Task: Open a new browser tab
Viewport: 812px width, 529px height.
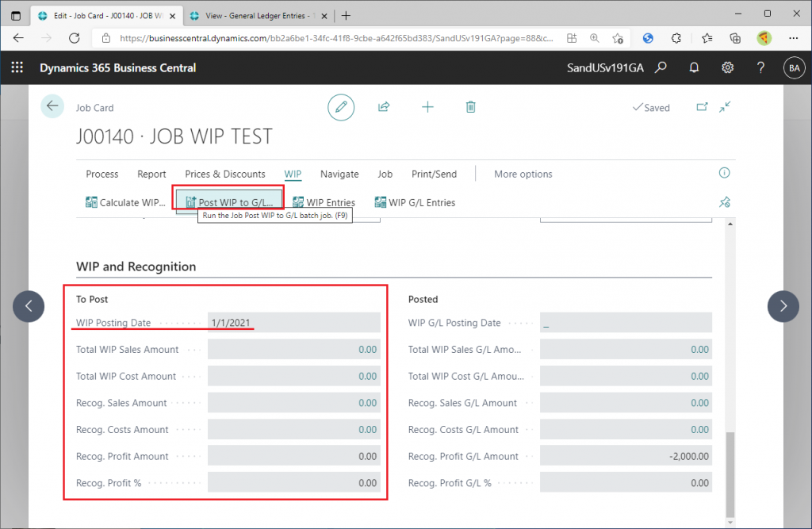Action: tap(346, 16)
